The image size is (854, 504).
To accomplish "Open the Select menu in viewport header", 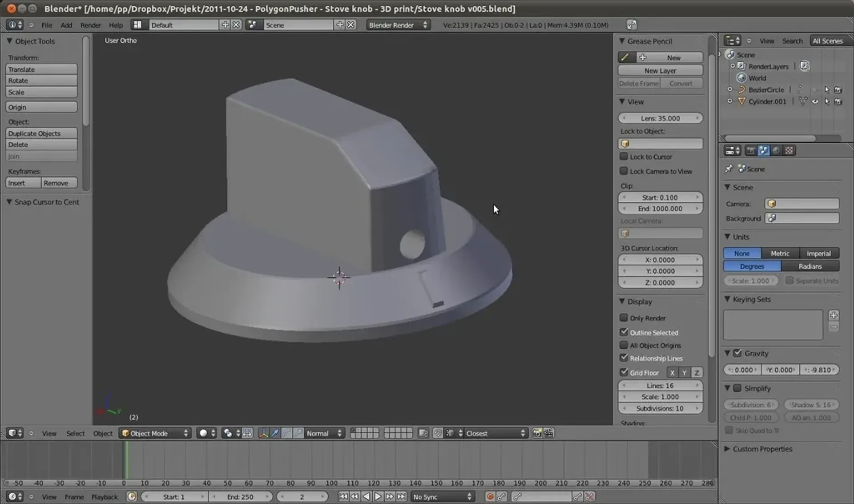I will click(75, 433).
